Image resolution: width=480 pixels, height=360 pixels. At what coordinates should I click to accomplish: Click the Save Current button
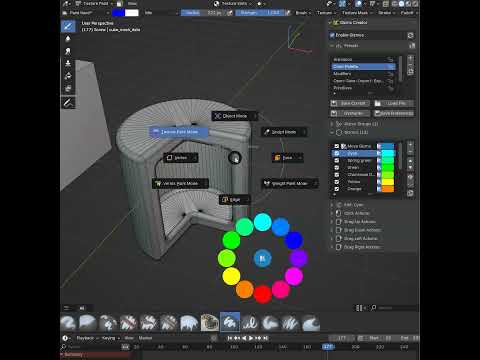tap(350, 103)
